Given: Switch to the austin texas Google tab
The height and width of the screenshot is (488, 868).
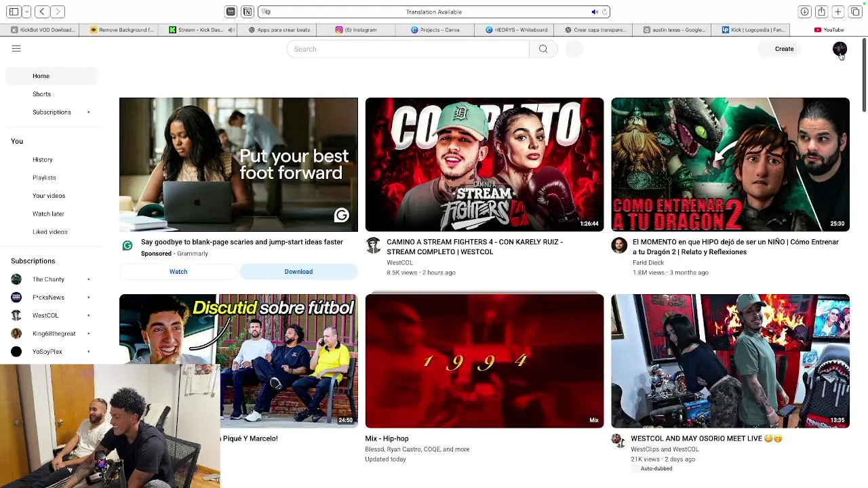Looking at the screenshot, I should (x=672, y=30).
